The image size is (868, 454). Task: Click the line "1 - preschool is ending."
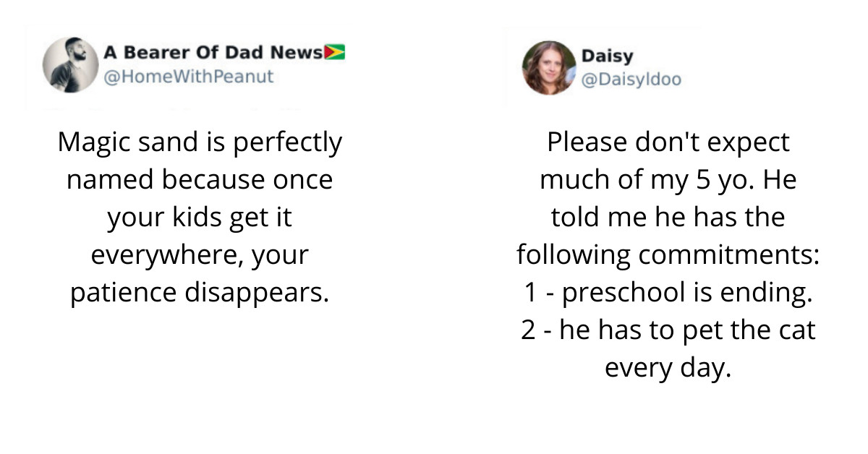pyautogui.click(x=668, y=293)
